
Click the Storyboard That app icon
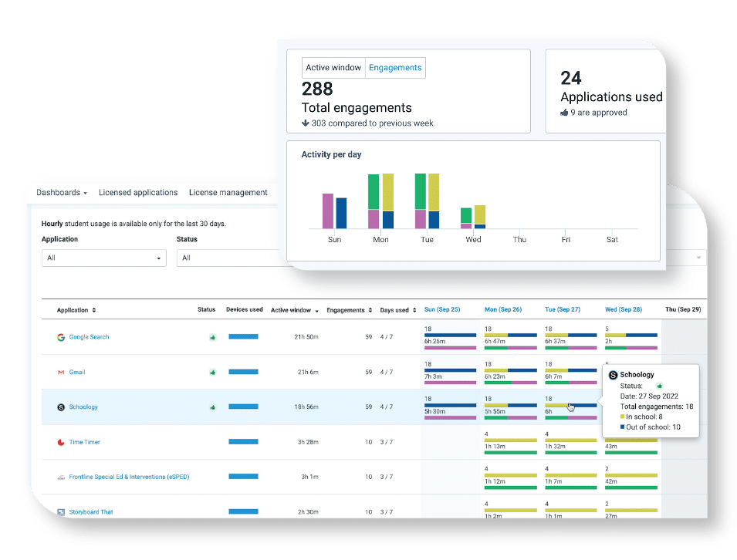point(61,512)
